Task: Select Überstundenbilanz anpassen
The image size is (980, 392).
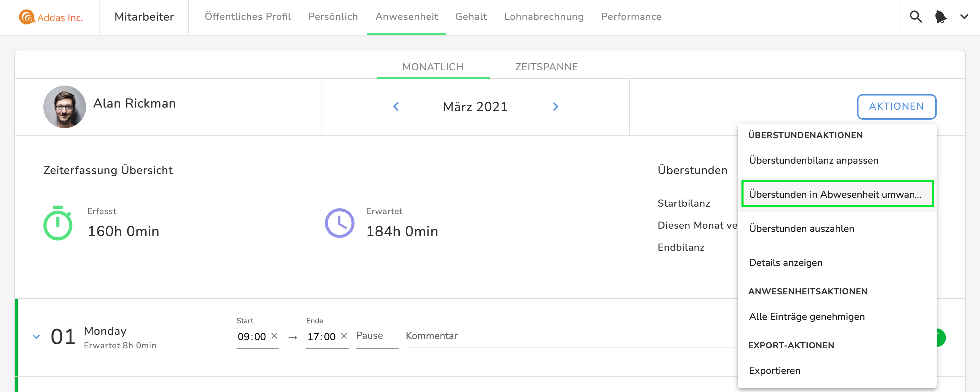Action: point(813,160)
